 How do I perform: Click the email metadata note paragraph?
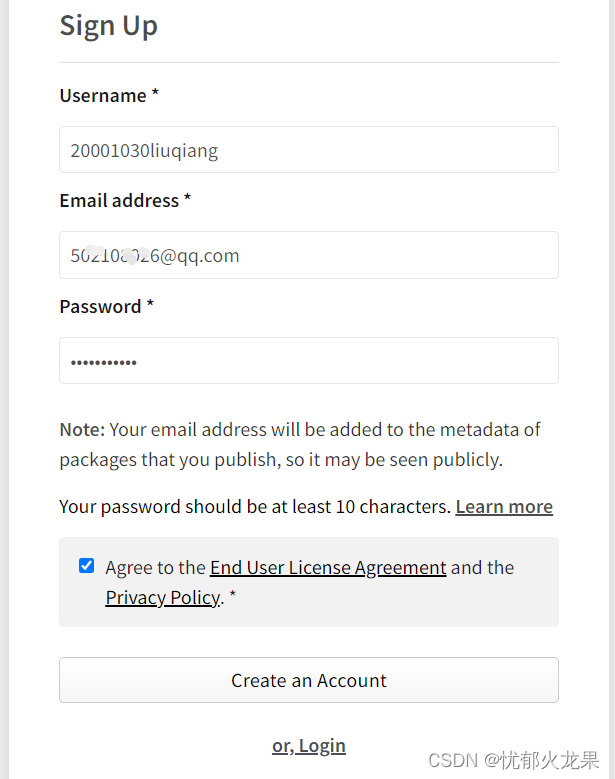[300, 445]
